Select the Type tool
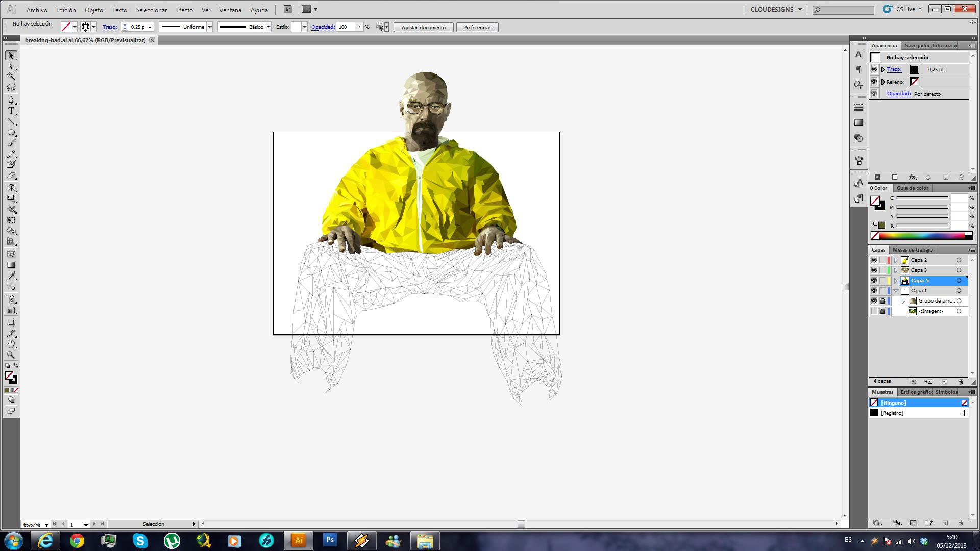The image size is (980, 551). (11, 111)
